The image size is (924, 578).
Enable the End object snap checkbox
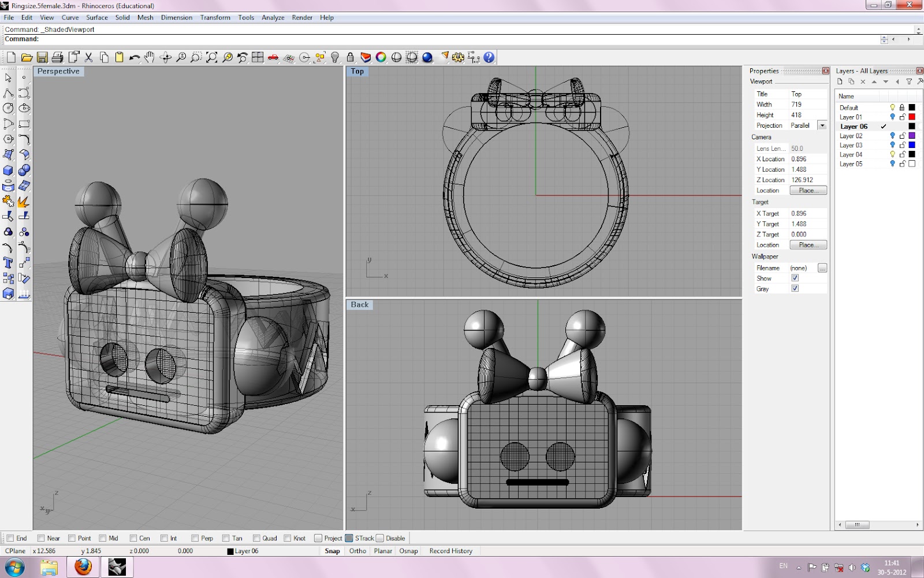(10, 538)
